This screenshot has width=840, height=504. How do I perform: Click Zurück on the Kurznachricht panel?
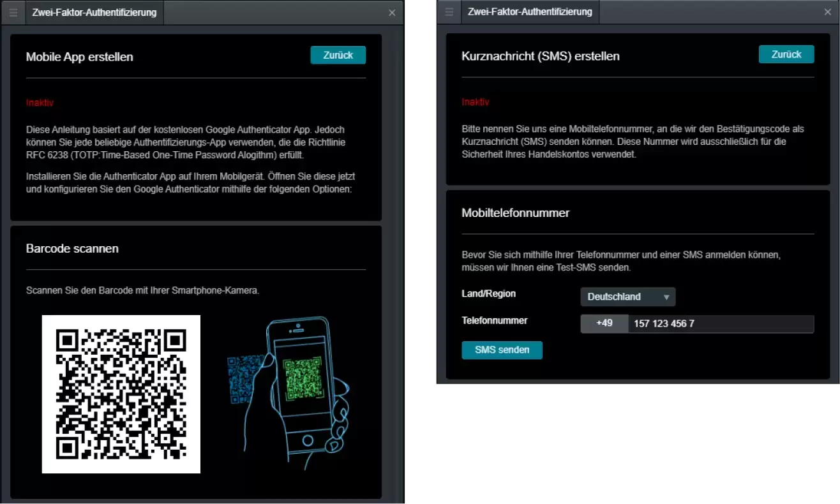click(786, 54)
